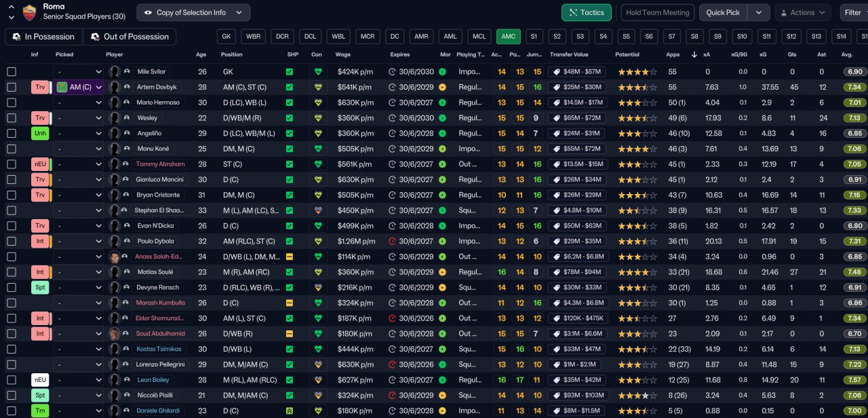Open Picked position dropdown for Kostas Tsimikas
Viewport: 868px width, 418px height.
(x=79, y=349)
